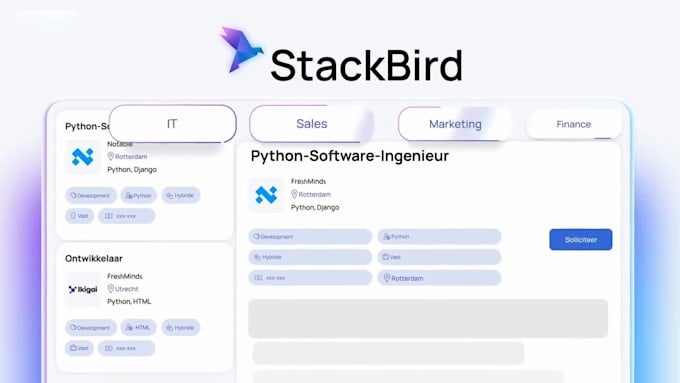Click the Python pill in the job detail
This screenshot has height=383, width=680.
tap(439, 236)
